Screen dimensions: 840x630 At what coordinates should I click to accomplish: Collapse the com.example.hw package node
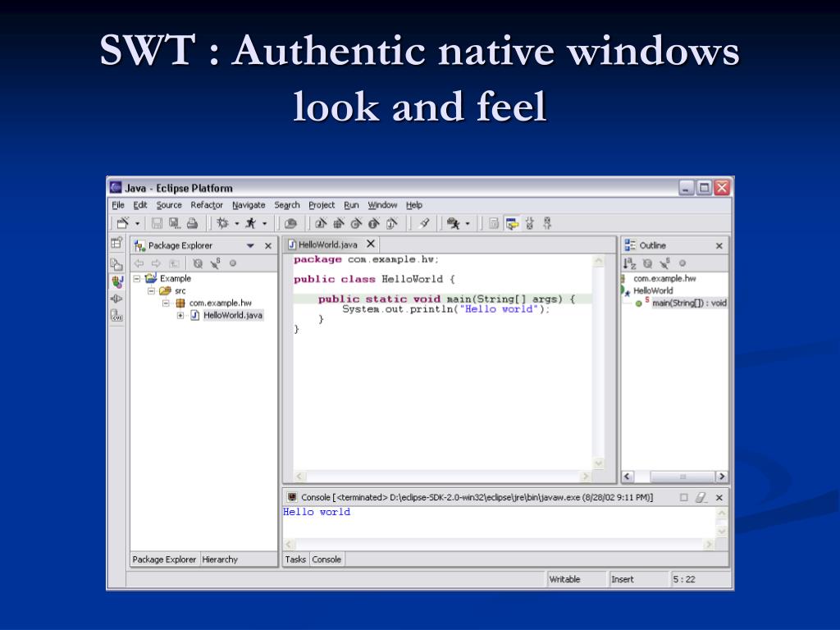click(166, 304)
